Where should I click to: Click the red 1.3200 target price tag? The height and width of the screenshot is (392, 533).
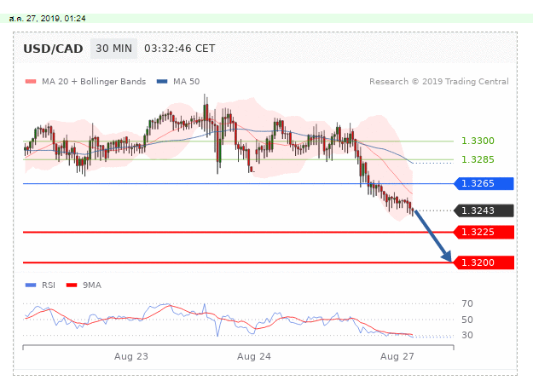(x=484, y=262)
